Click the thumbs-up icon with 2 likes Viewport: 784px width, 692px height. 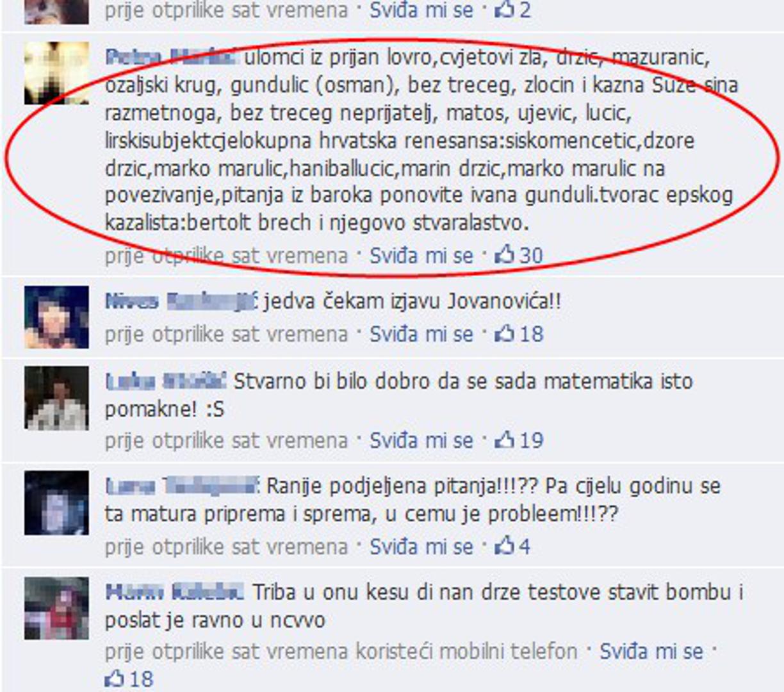tap(505, 9)
